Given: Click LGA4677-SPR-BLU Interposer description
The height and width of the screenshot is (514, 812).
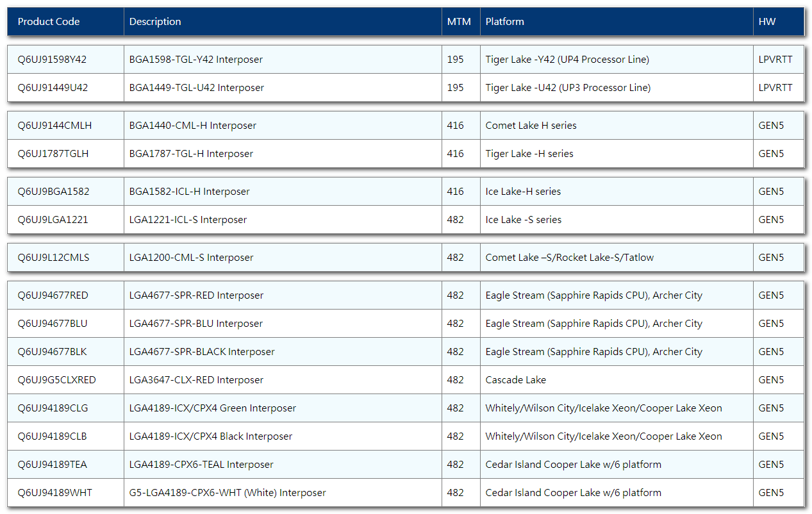Looking at the screenshot, I should 196,324.
